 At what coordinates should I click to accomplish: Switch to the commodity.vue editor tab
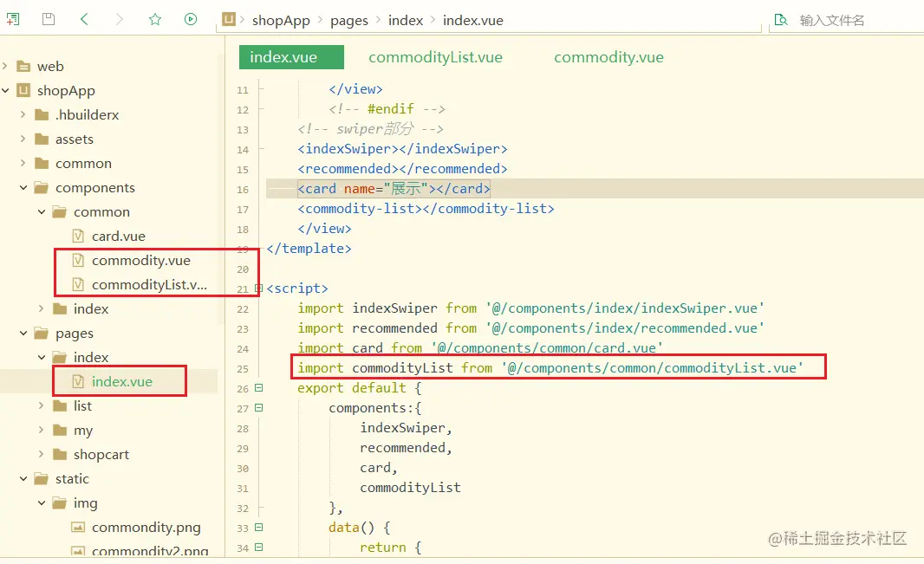608,57
